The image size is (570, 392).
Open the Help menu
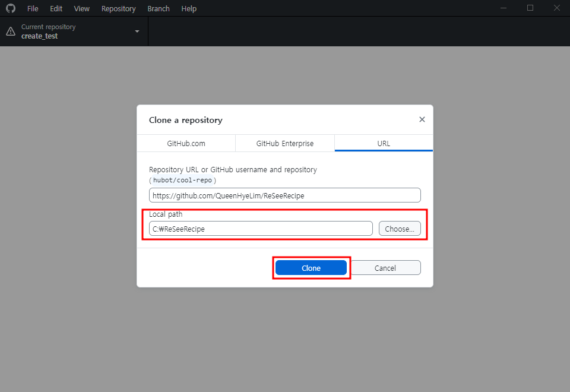189,9
